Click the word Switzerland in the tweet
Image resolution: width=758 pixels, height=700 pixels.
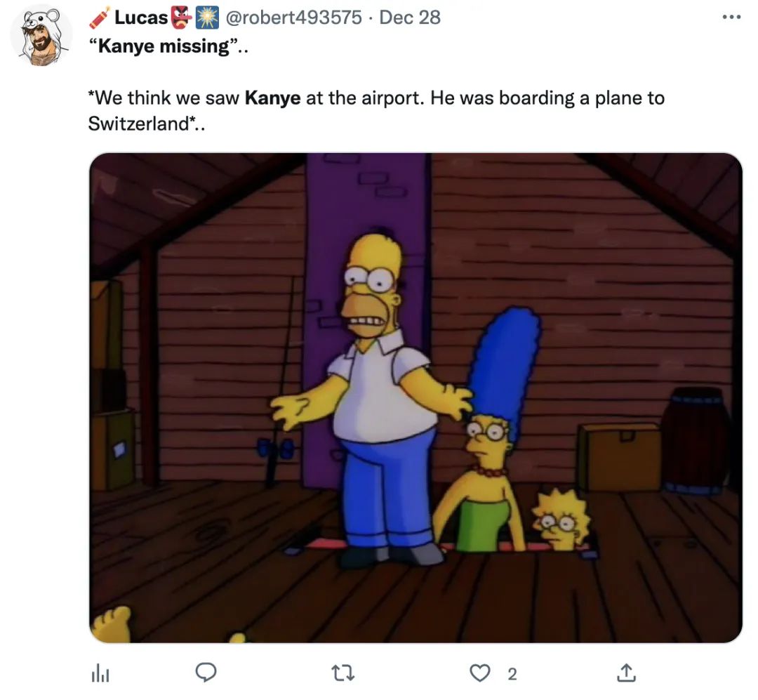[139, 124]
